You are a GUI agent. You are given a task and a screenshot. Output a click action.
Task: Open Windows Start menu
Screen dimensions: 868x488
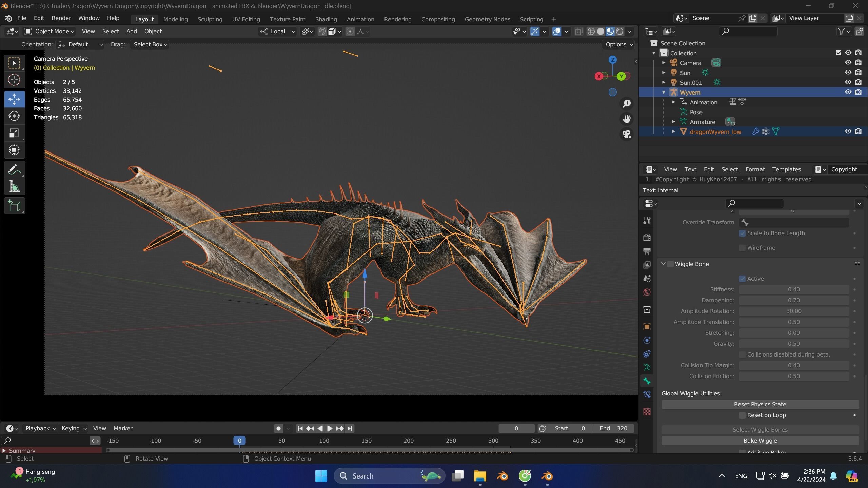pos(321,476)
